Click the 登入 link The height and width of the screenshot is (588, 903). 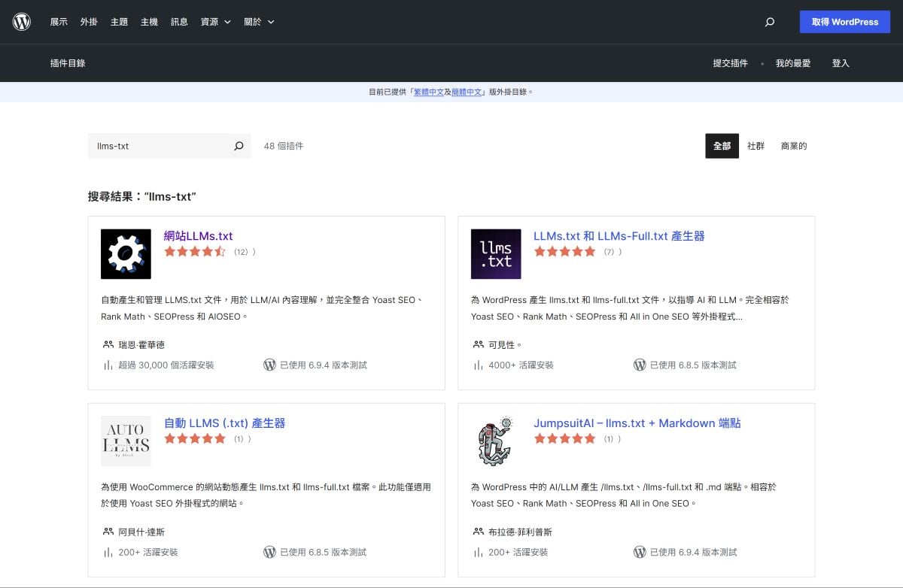(x=841, y=63)
